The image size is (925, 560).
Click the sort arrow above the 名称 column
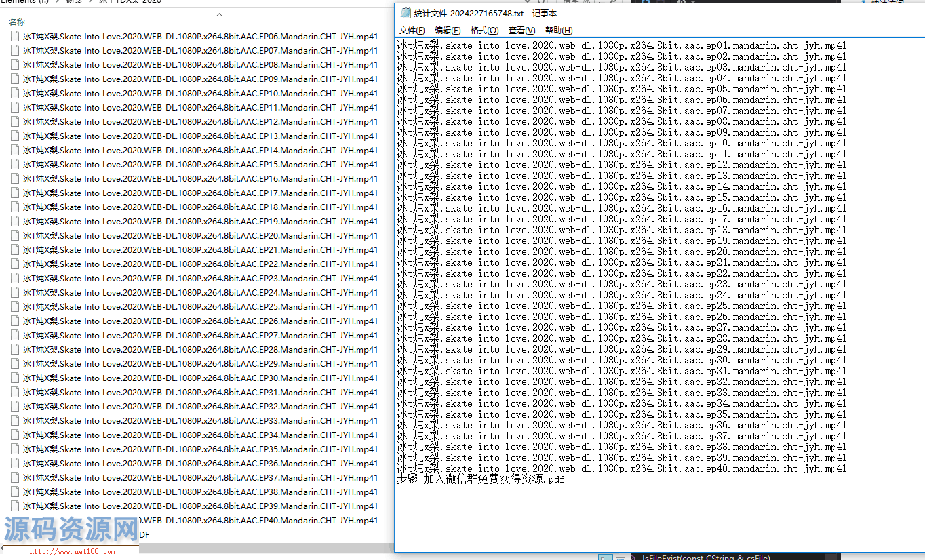pyautogui.click(x=219, y=14)
